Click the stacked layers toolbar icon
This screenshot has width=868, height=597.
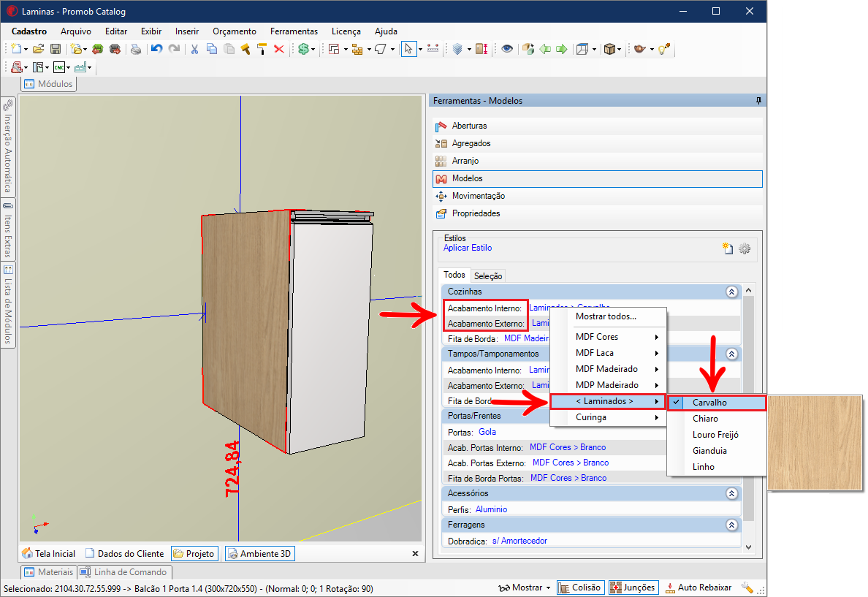pyautogui.click(x=457, y=49)
